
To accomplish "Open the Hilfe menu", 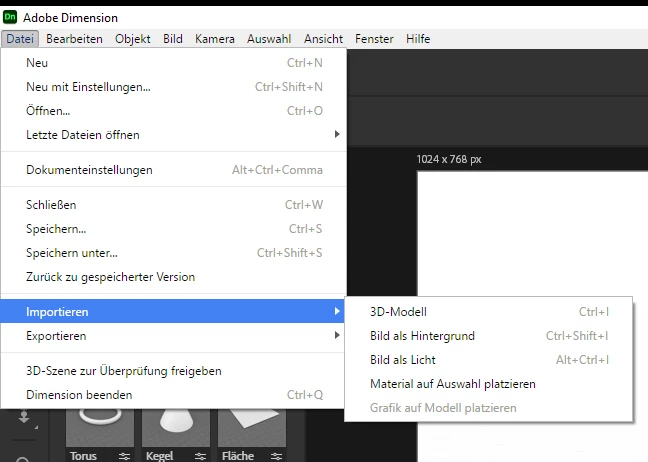I will (418, 39).
